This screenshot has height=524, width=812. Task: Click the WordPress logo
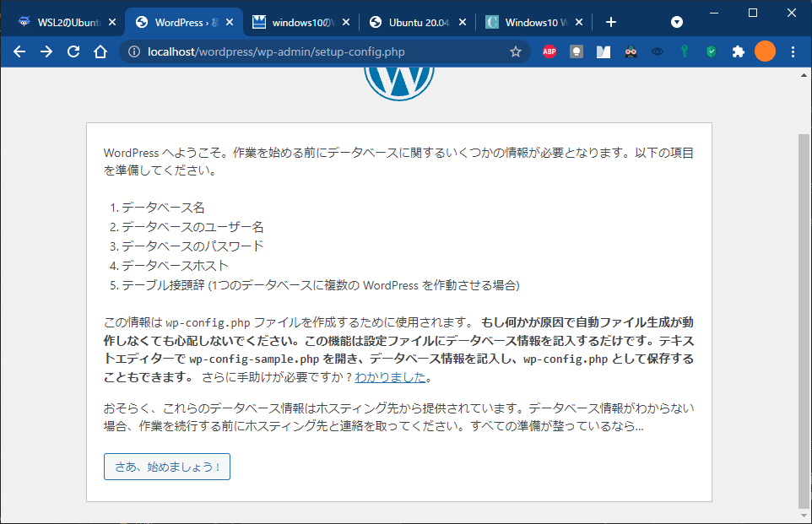click(398, 84)
